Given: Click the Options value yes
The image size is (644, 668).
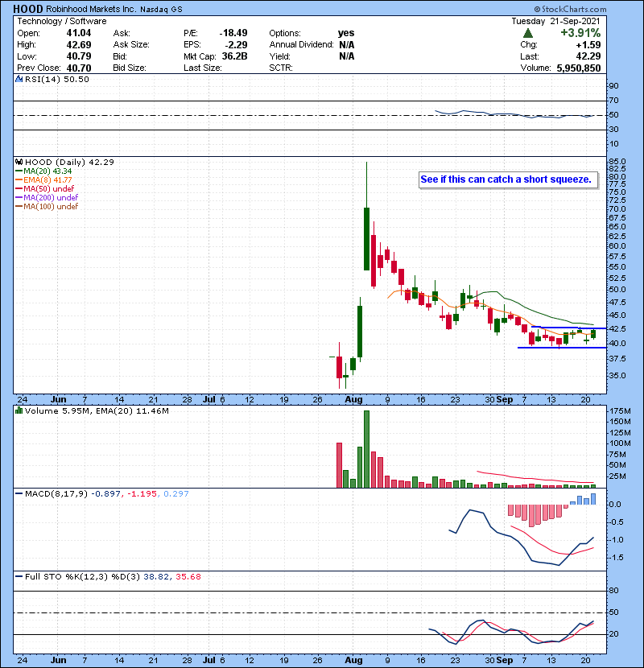Looking at the screenshot, I should point(346,33).
